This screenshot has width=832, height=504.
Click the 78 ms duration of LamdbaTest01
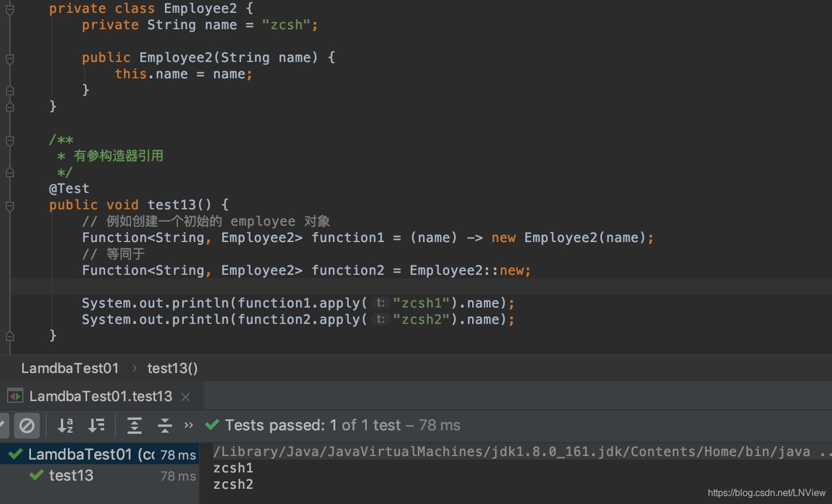[178, 455]
